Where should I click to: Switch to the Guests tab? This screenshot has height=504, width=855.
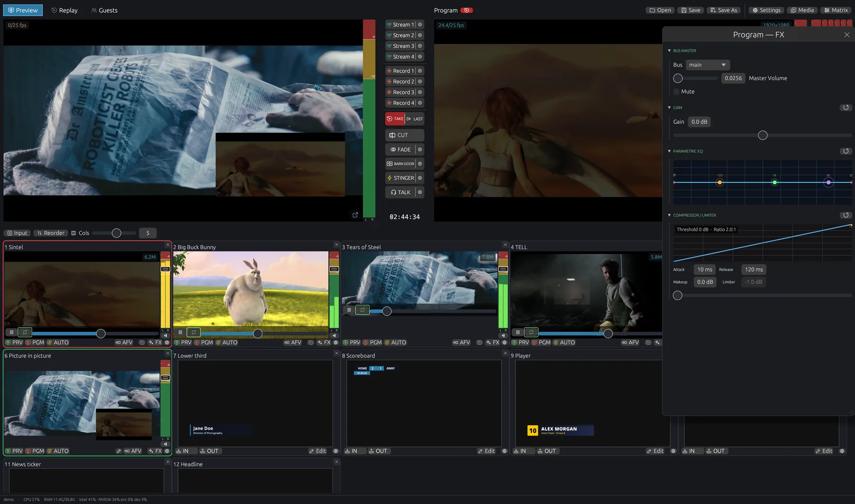point(104,10)
